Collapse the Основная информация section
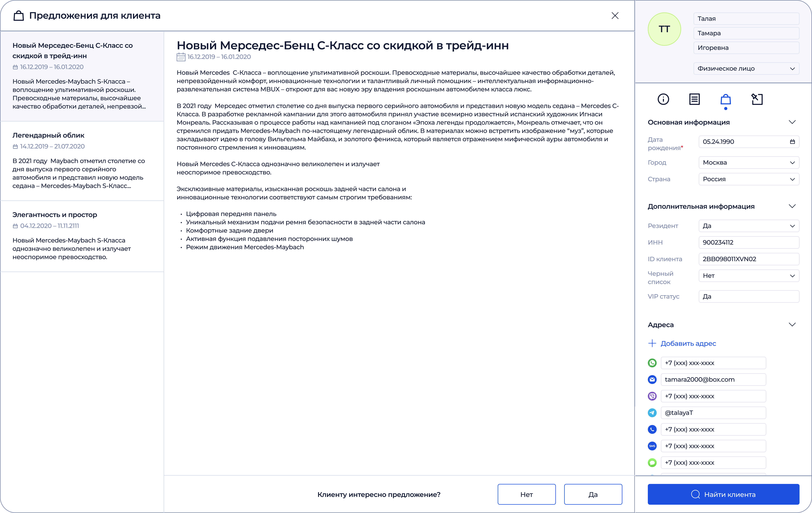The height and width of the screenshot is (513, 812). (x=792, y=122)
